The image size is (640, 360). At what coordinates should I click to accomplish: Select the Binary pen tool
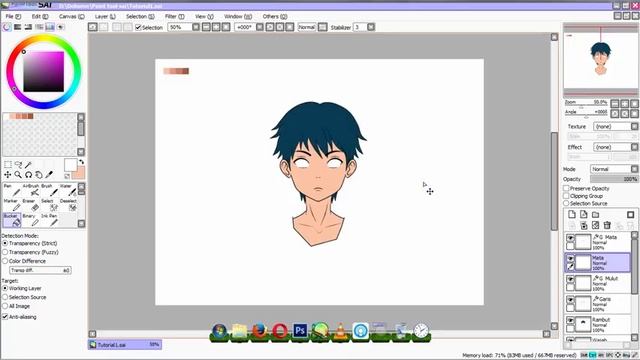click(31, 220)
